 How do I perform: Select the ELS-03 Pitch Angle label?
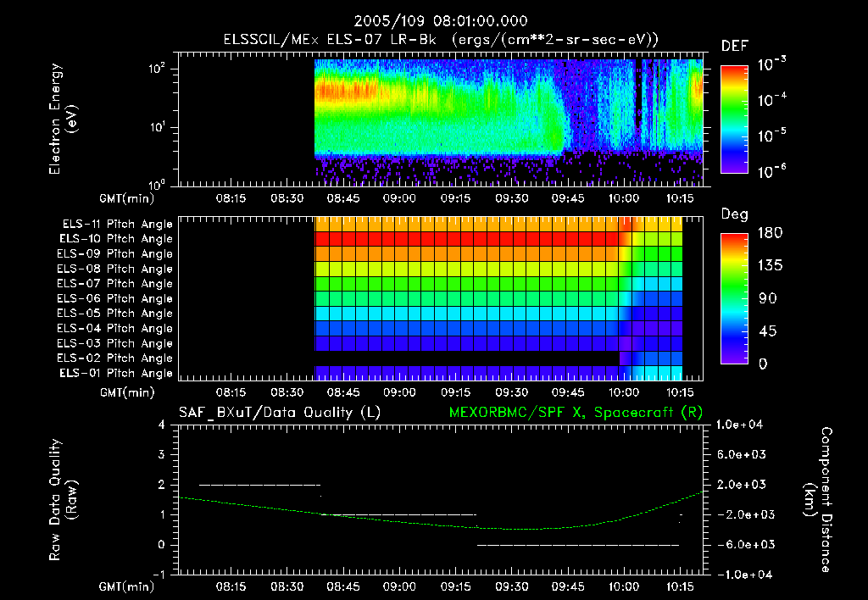point(114,343)
